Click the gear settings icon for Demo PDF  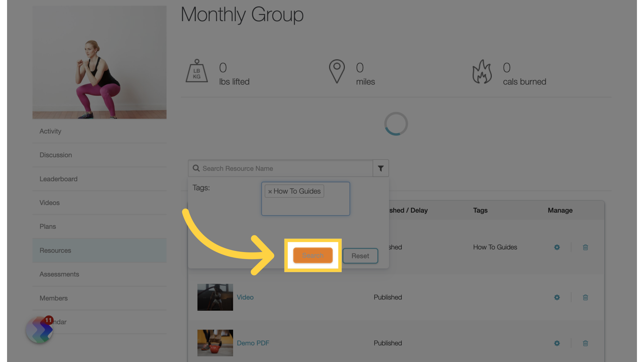pyautogui.click(x=557, y=343)
